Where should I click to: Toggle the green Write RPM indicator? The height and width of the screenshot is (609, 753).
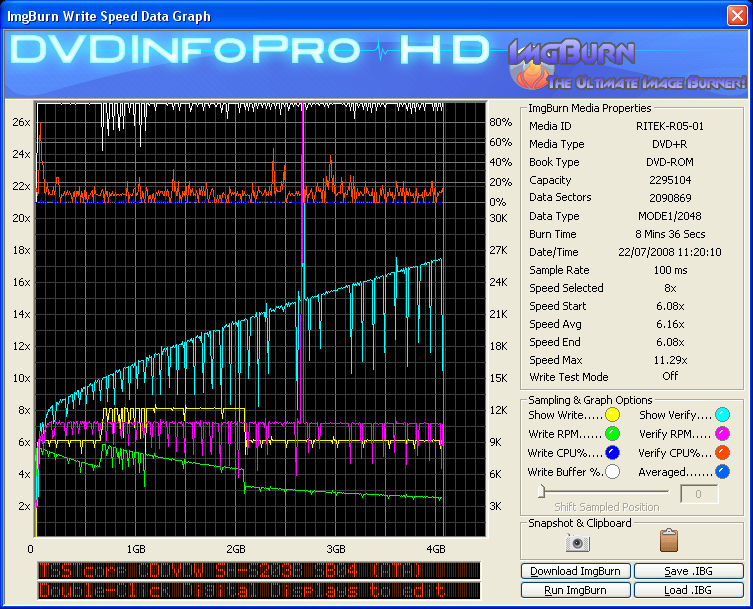pyautogui.click(x=612, y=434)
